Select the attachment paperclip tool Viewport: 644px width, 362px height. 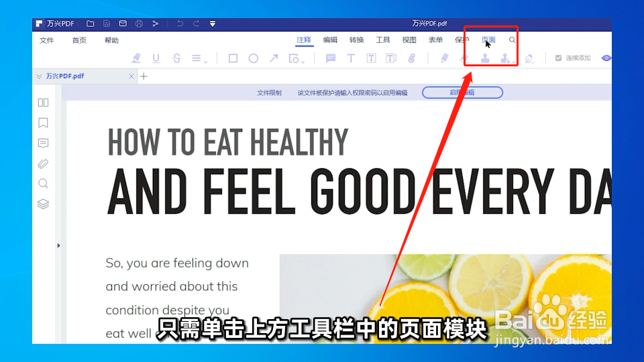click(x=411, y=58)
